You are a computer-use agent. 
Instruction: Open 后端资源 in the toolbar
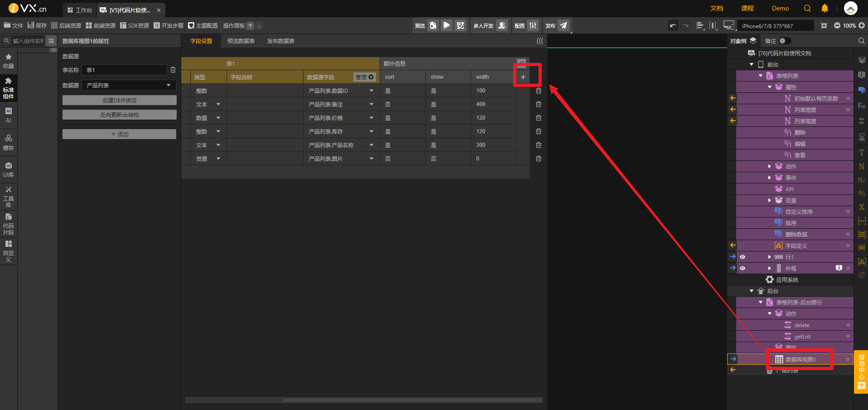(x=66, y=25)
